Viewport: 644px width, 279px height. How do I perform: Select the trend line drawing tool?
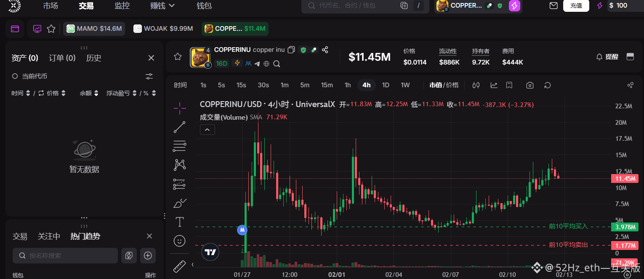[180, 127]
